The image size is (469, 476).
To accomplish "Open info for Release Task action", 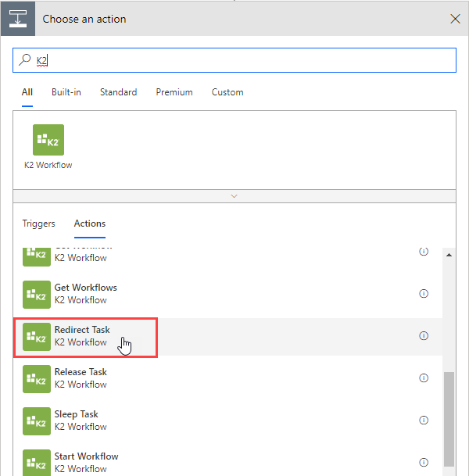I will point(424,378).
